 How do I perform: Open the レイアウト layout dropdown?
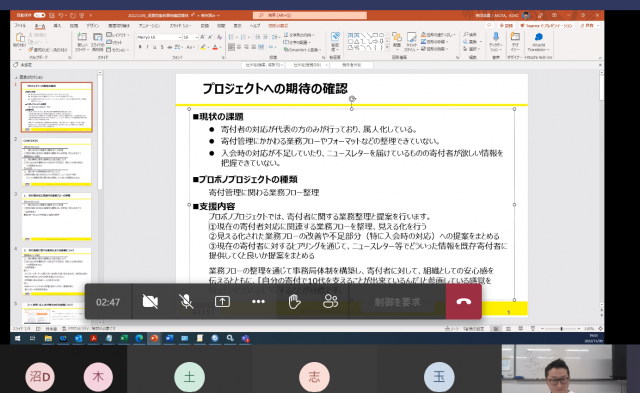tap(118, 35)
